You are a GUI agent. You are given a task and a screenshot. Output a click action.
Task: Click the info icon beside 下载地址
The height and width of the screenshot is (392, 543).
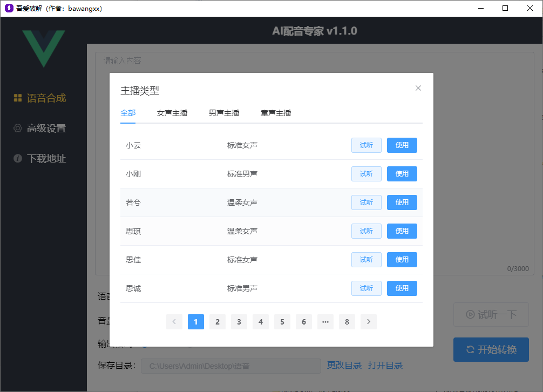coord(18,158)
